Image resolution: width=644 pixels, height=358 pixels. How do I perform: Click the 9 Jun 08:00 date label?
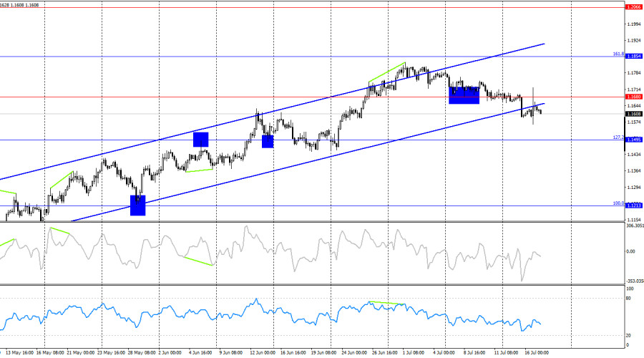tap(231, 353)
